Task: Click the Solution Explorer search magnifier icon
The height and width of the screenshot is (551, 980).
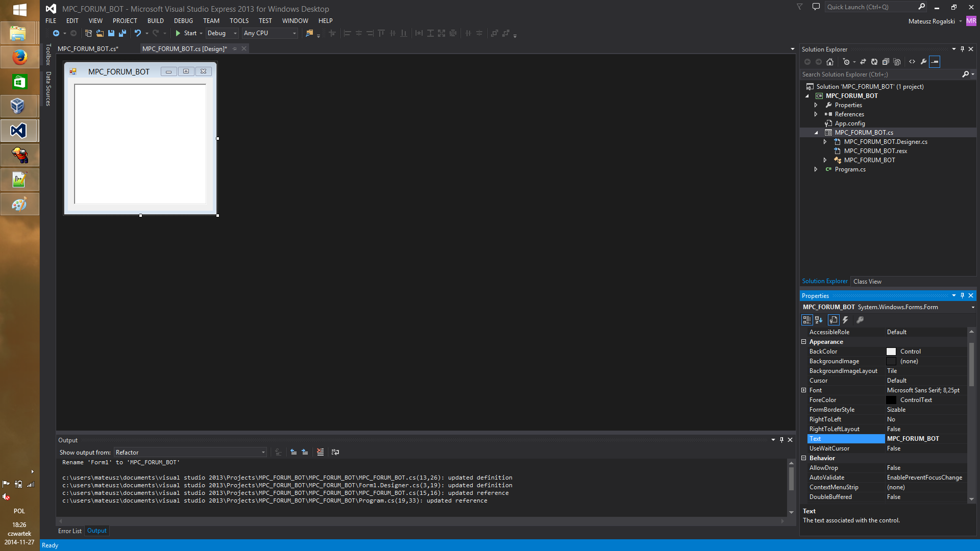Action: pos(965,74)
